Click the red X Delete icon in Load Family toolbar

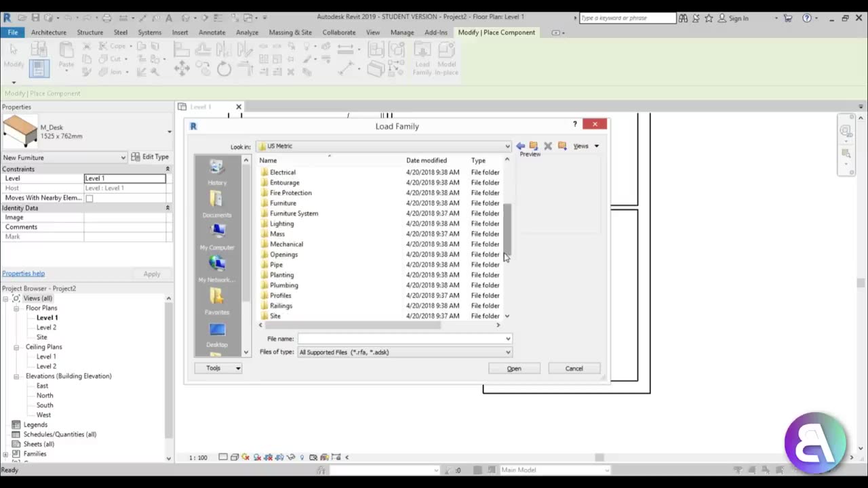pos(548,146)
